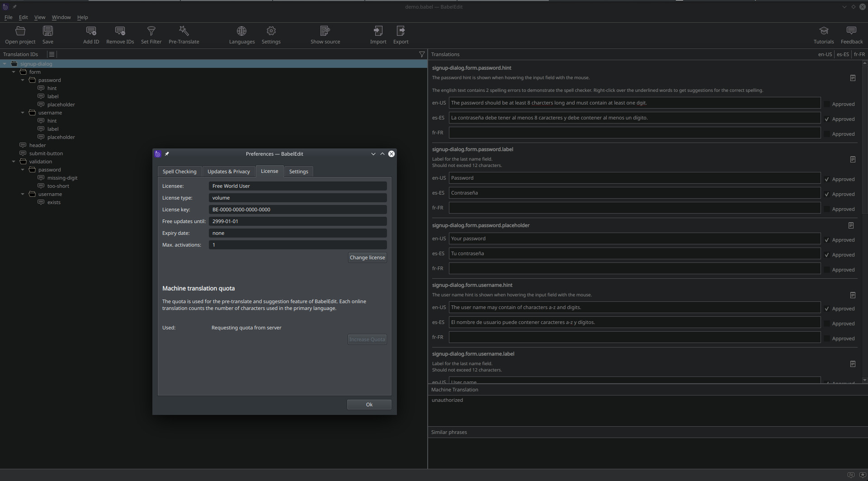The height and width of the screenshot is (481, 868).
Task: Click the main window title bar down chevron
Action: tap(844, 7)
